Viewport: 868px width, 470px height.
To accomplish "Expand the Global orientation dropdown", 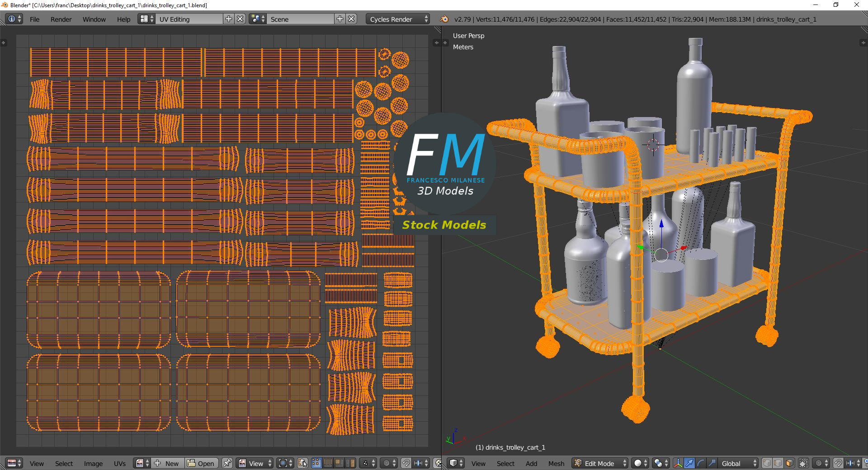I will point(738,463).
